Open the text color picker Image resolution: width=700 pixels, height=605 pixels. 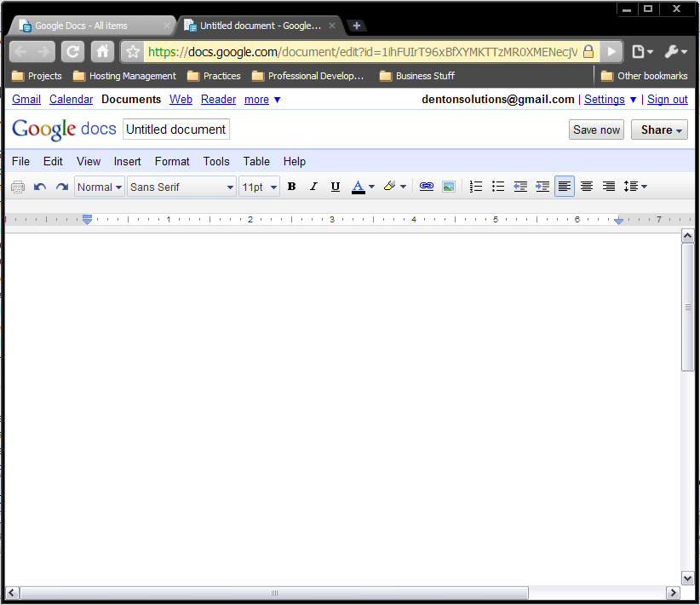point(363,187)
